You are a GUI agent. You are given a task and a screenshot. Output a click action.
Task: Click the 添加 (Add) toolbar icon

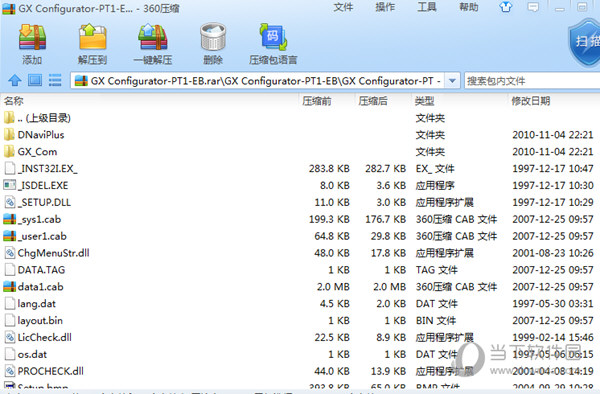coord(32,37)
